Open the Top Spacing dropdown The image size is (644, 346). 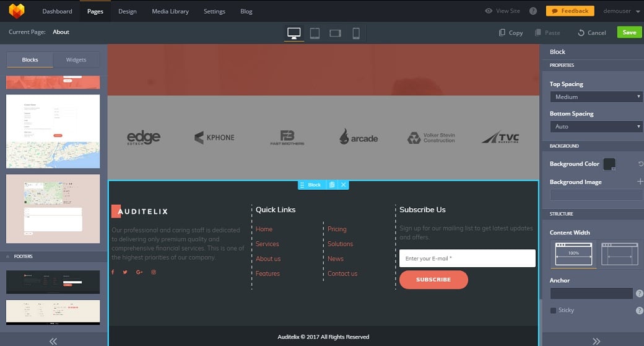(596, 97)
